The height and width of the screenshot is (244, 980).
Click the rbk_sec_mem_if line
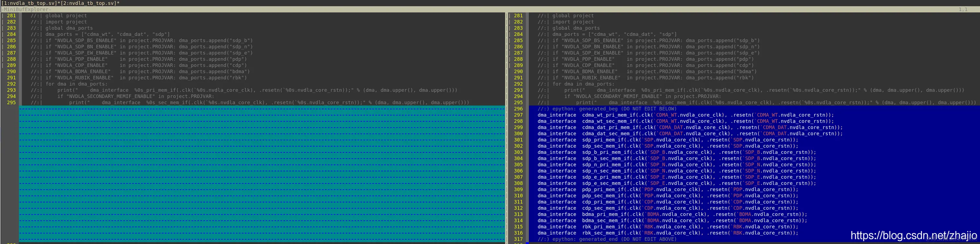point(668,233)
